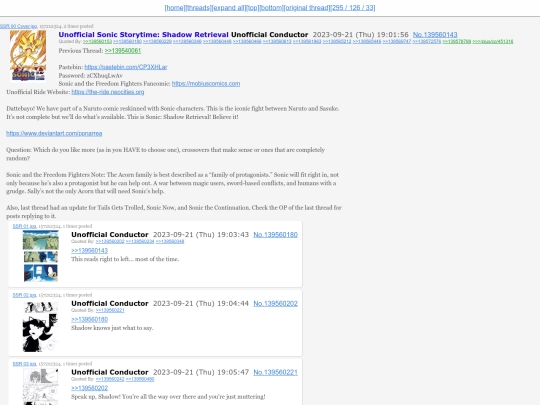Click the 19:03:43 post timestamp

pyautogui.click(x=233, y=235)
